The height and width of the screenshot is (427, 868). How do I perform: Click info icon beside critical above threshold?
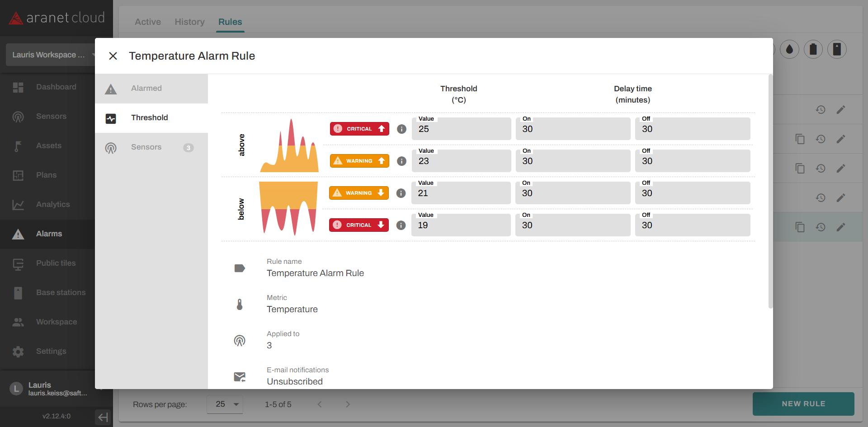click(401, 129)
